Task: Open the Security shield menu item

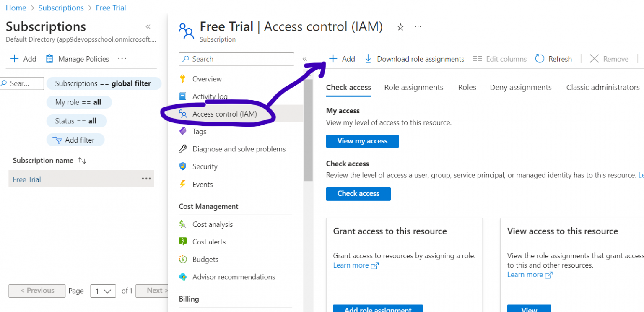Action: (205, 167)
